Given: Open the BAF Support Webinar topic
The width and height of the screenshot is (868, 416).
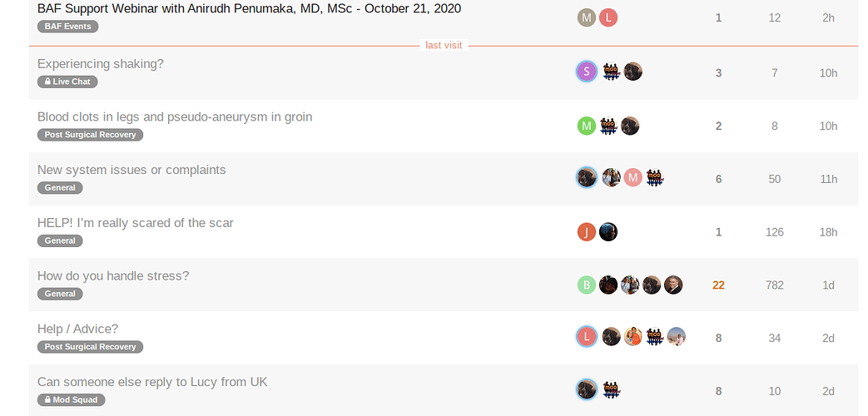Looking at the screenshot, I should pos(249,9).
